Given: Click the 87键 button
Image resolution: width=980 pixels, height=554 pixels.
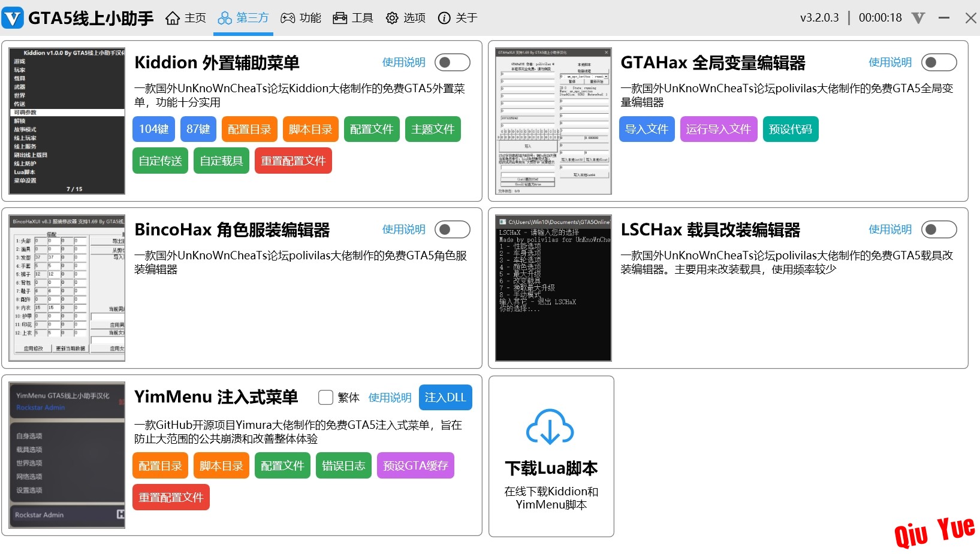Looking at the screenshot, I should click(x=198, y=129).
